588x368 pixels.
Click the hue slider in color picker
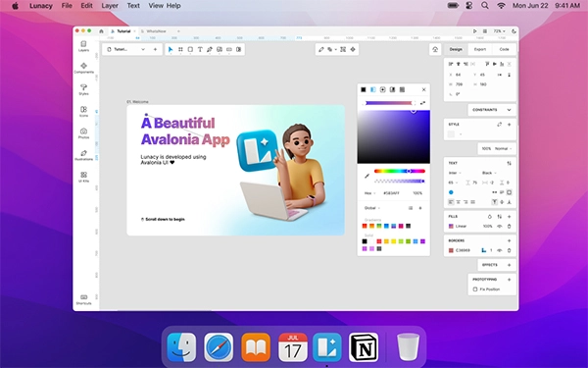coord(400,171)
